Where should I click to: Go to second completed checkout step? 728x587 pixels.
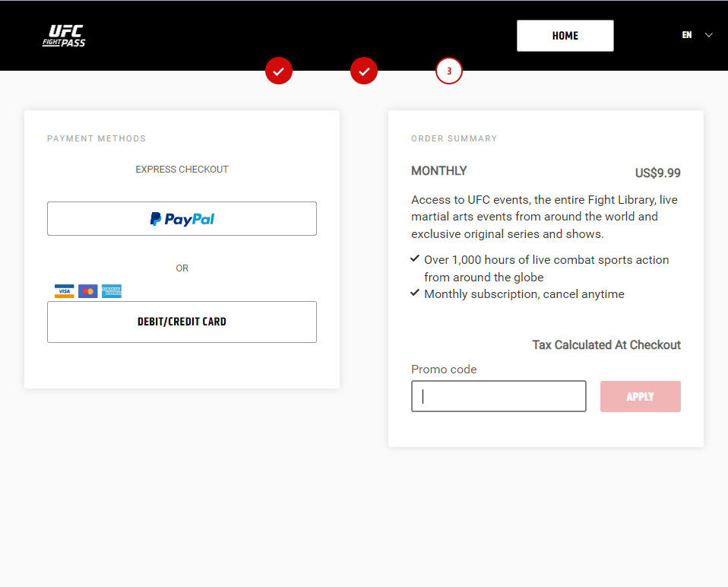364,71
